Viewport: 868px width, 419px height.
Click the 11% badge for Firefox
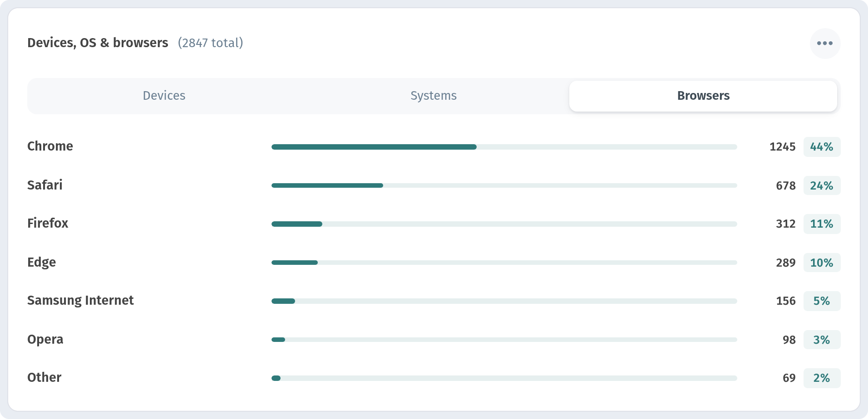tap(822, 224)
